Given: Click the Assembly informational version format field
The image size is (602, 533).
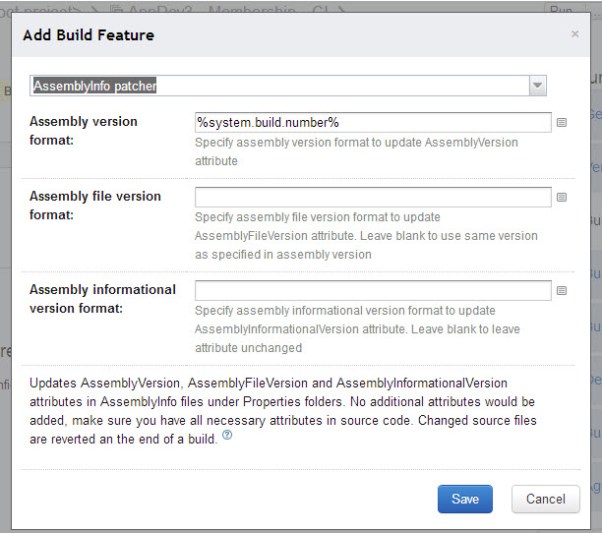Looking at the screenshot, I should click(373, 290).
